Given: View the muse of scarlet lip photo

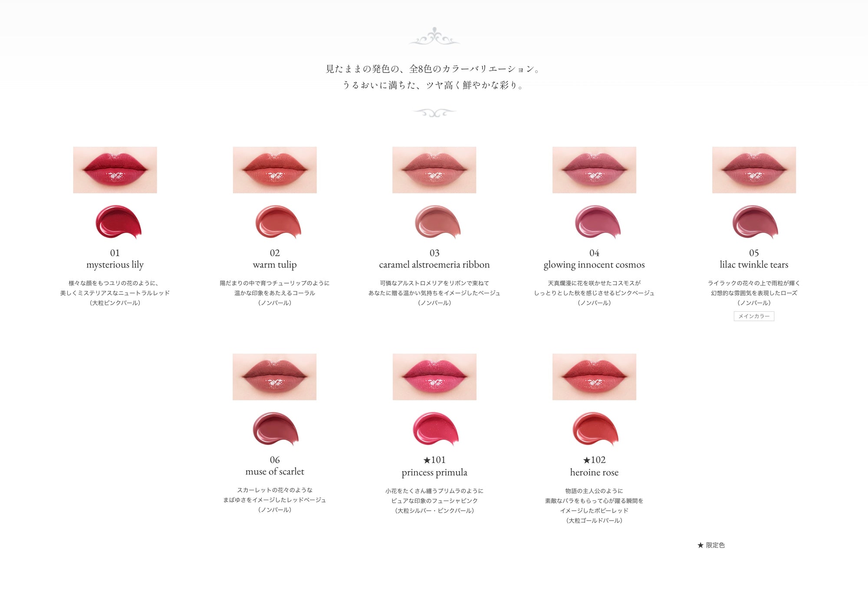Looking at the screenshot, I should pyautogui.click(x=275, y=377).
